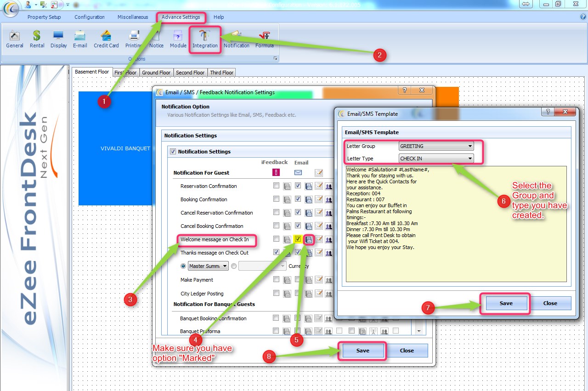Image resolution: width=588 pixels, height=391 pixels.
Task: Enable iFeedback checkbox for Make Payment
Action: pos(276,279)
